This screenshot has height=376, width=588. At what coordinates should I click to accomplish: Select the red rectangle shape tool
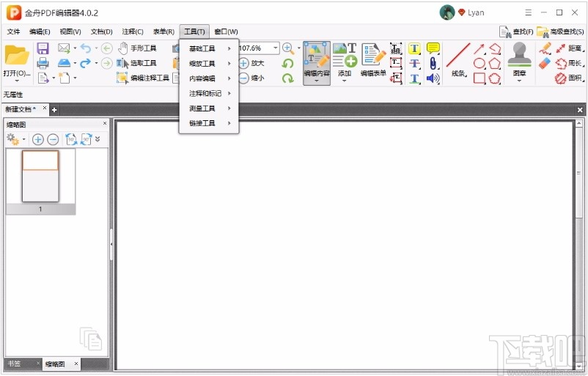pos(479,78)
